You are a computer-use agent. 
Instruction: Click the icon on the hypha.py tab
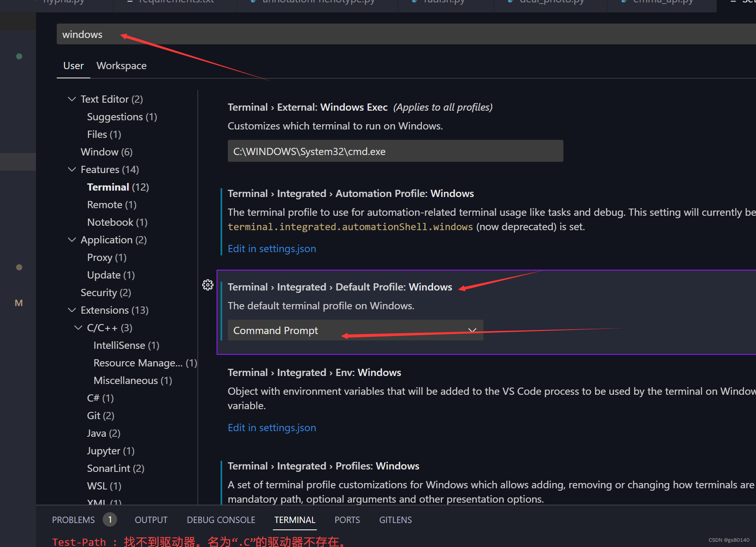click(36, 2)
